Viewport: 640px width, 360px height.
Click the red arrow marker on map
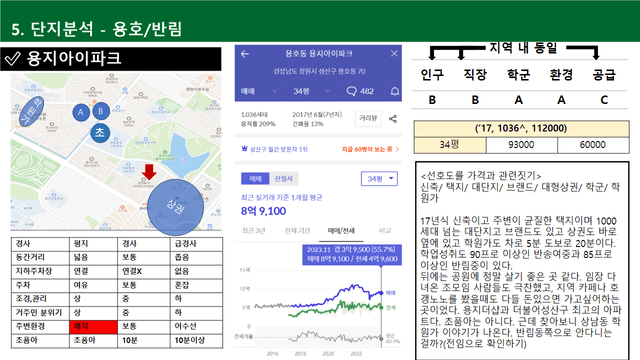tap(149, 172)
